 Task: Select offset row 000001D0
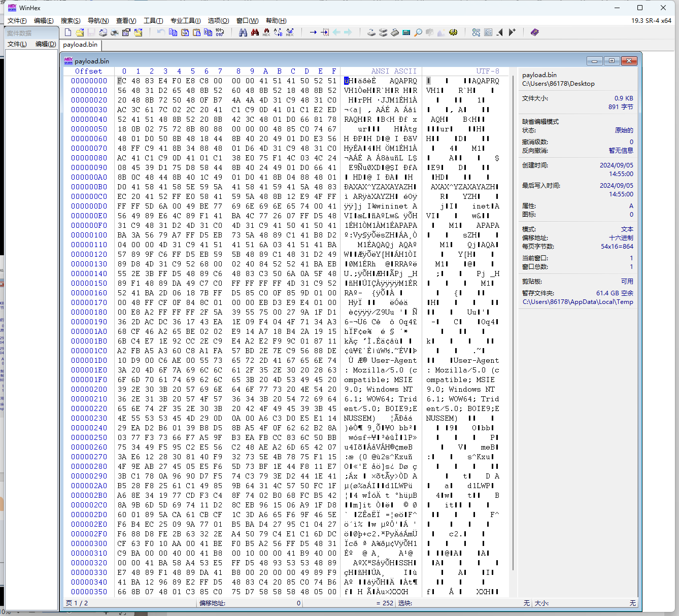click(89, 360)
